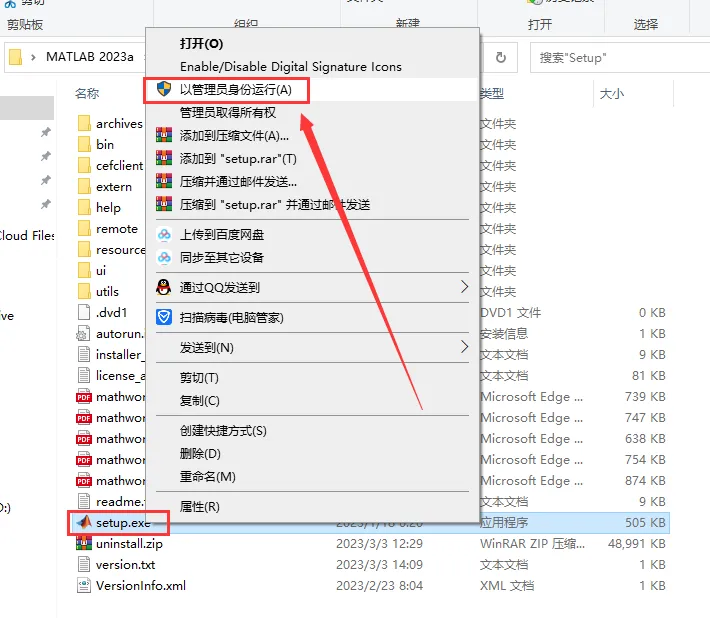Image resolution: width=710 pixels, height=618 pixels.
Task: Click the VersionInfo.xml file icon
Action: click(x=84, y=585)
